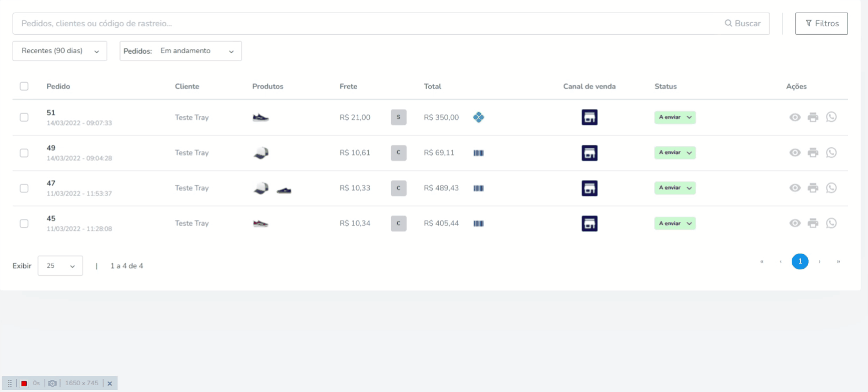Check the box for order 49

click(x=24, y=153)
